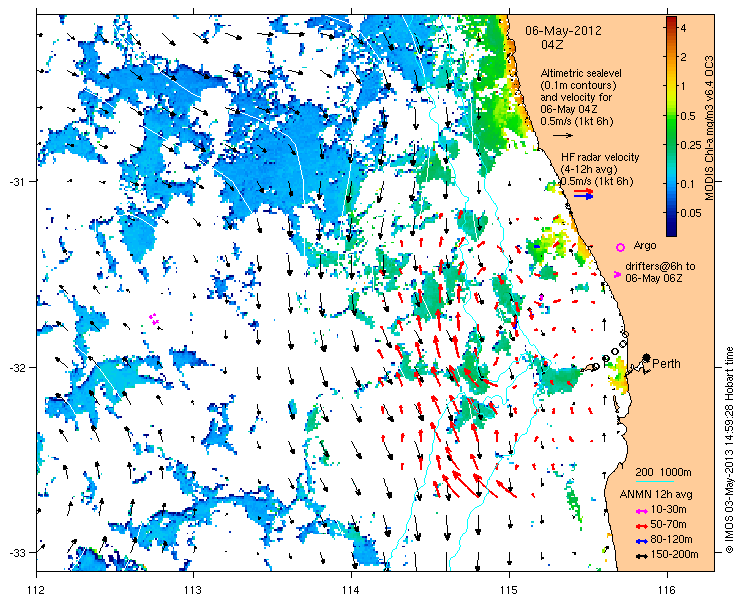Click the colorbar tick label 2
Viewport: 740px width, 600px height.
[x=683, y=57]
